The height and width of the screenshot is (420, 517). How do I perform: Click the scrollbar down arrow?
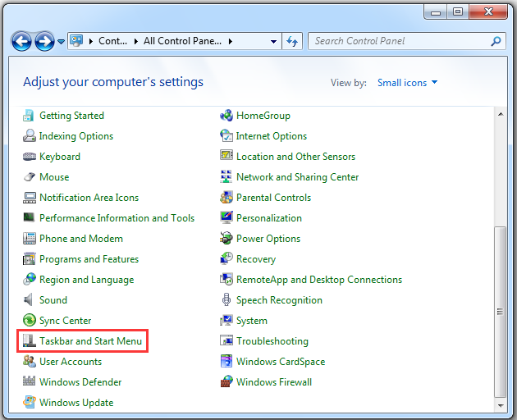(501, 406)
